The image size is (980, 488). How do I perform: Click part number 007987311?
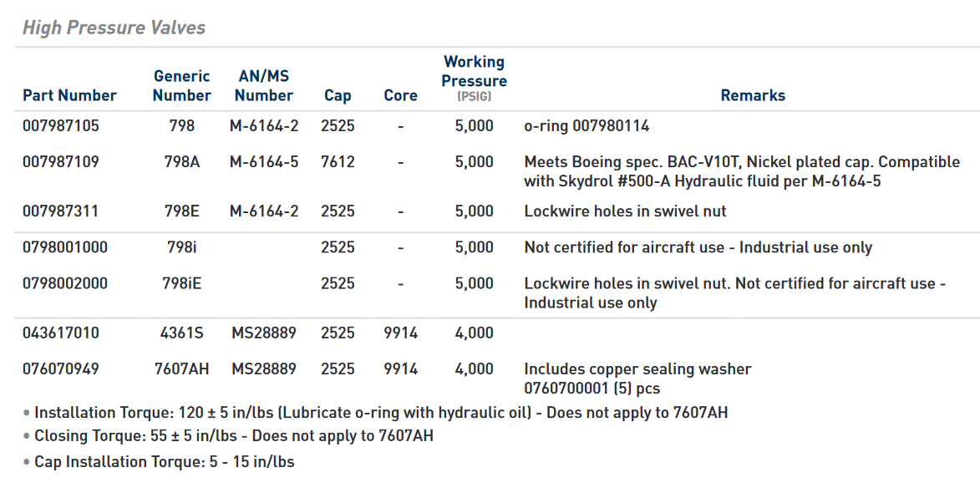point(61,211)
